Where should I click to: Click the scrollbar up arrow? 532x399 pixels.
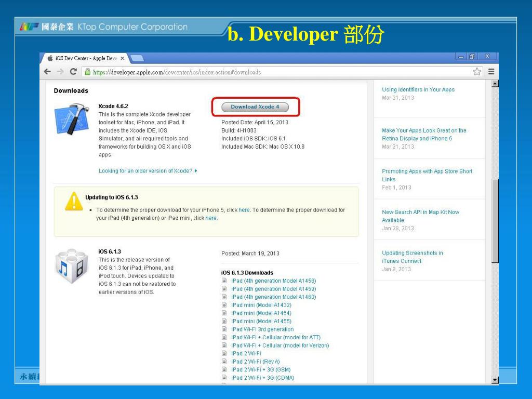pos(495,84)
